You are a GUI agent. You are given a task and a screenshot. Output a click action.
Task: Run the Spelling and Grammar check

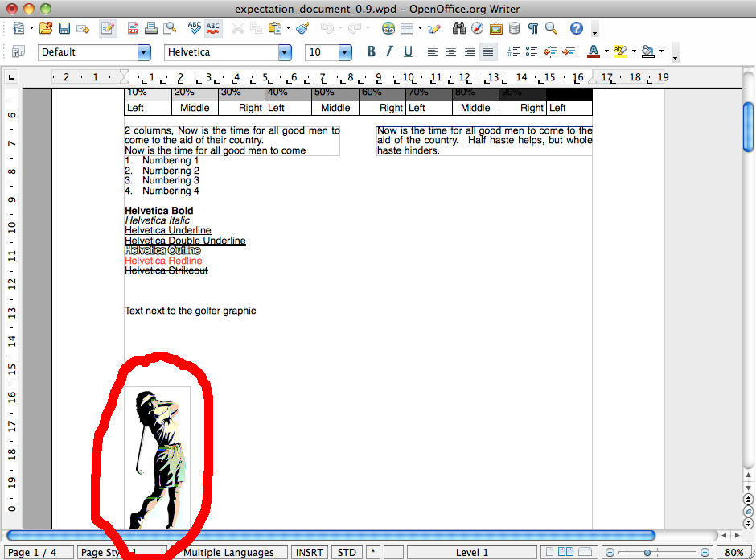click(194, 29)
